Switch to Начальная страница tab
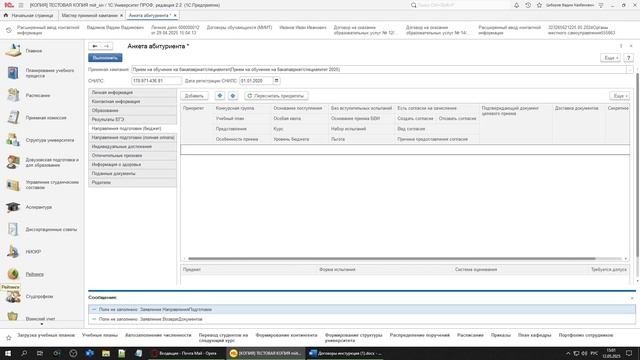The width and height of the screenshot is (640, 360). click(29, 15)
